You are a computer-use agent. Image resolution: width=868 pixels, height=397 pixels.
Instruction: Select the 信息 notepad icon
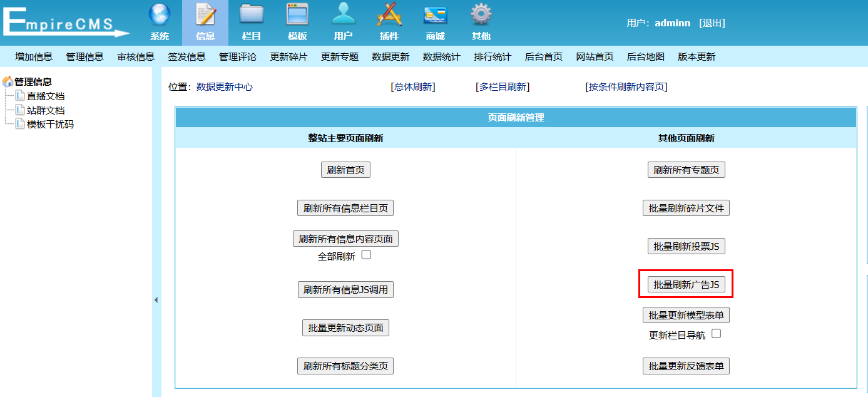tap(205, 15)
